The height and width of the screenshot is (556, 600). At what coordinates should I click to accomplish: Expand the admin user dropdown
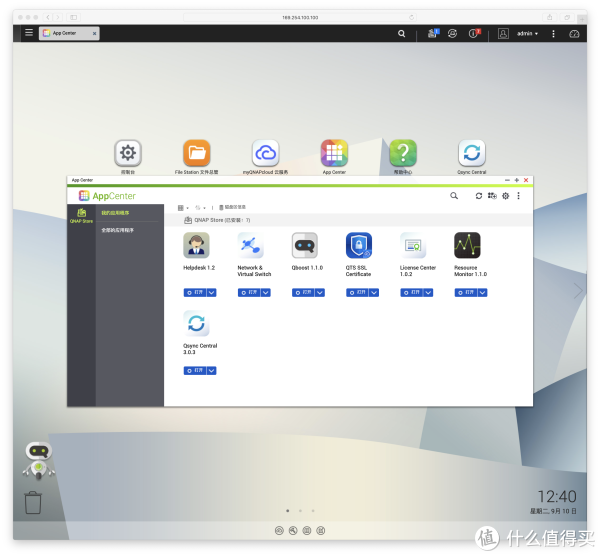[x=527, y=34]
